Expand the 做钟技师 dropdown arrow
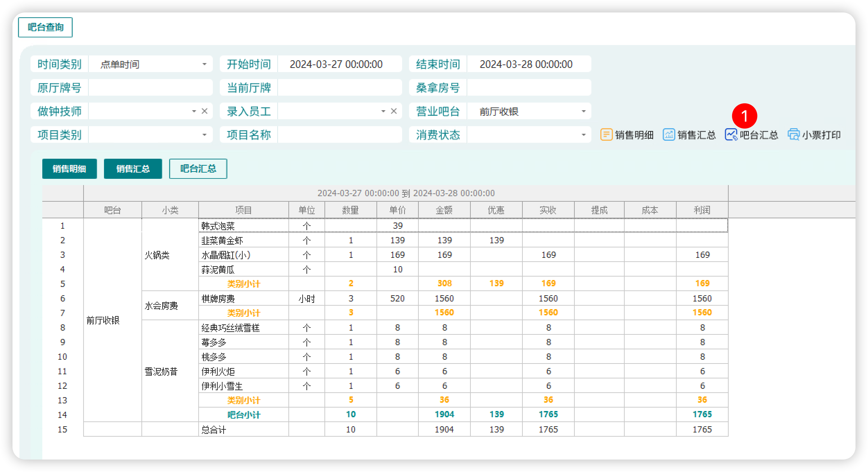868x472 pixels. [194, 111]
